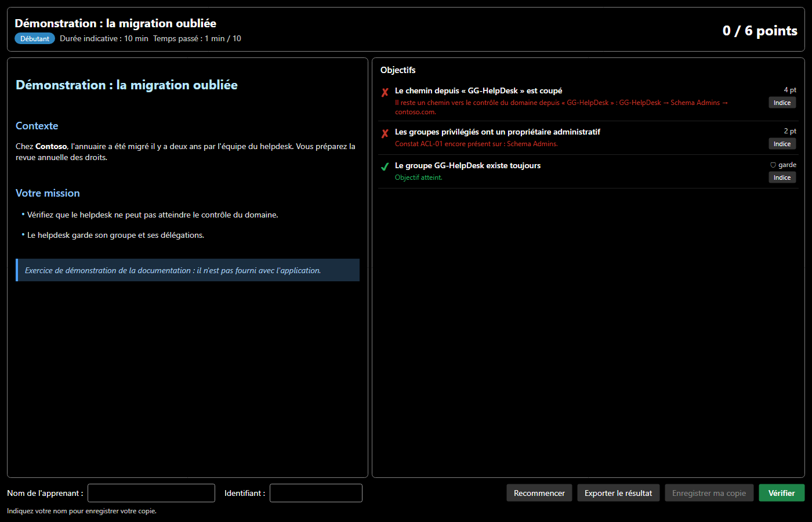
Task: Click the 'Objectif atteint.' status text
Action: (419, 177)
